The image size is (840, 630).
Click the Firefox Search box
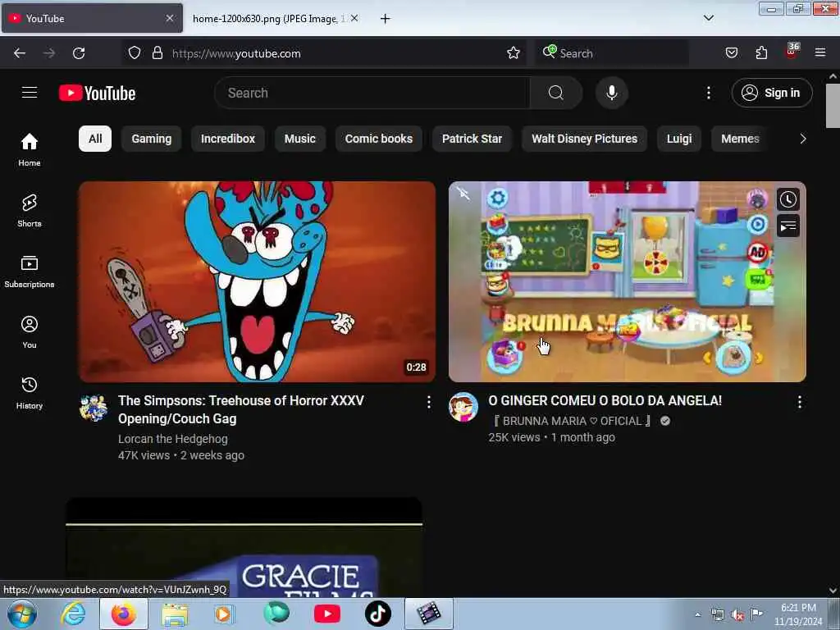coord(612,53)
